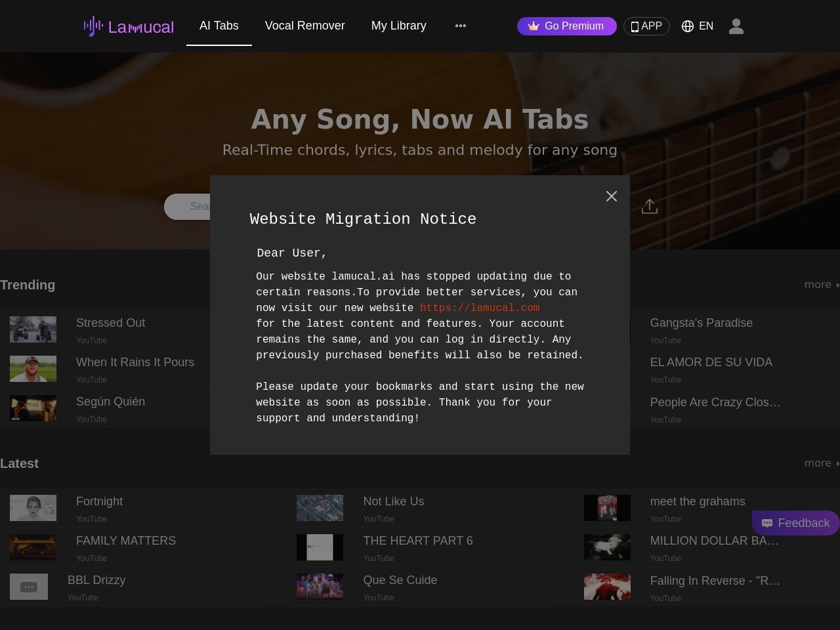Select the FAMILY MATTERS song title
This screenshot has width=840, height=630.
[126, 541]
